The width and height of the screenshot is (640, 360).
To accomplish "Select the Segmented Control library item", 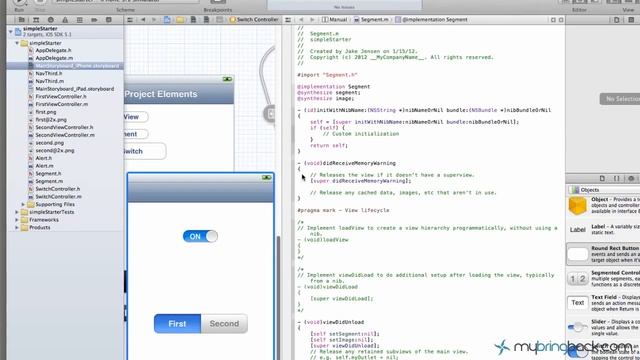I will coord(604,278).
